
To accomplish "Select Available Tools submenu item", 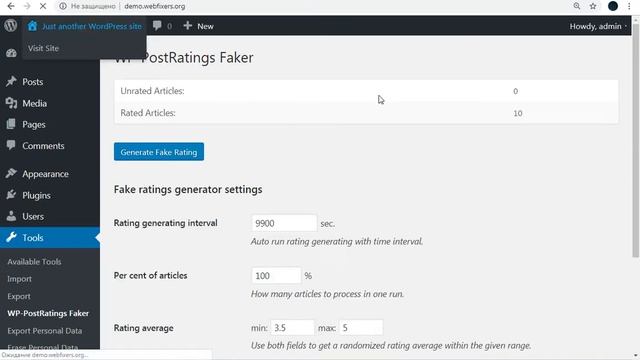I will 34,262.
